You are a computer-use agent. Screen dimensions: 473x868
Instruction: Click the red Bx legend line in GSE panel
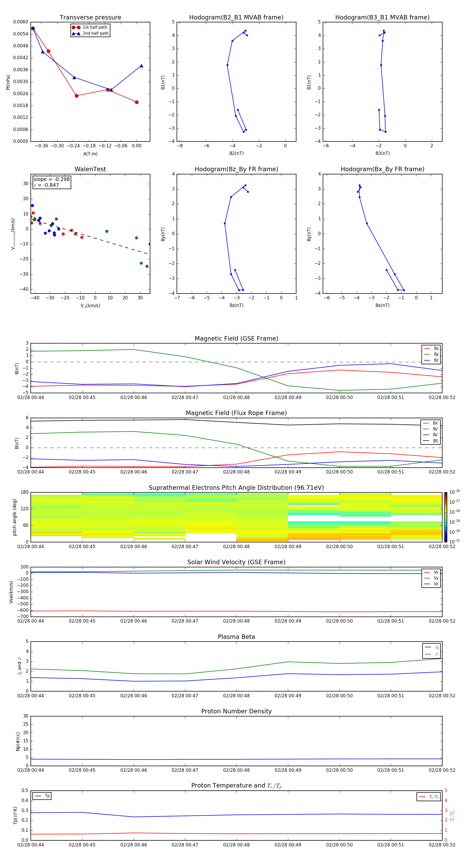coord(427,349)
